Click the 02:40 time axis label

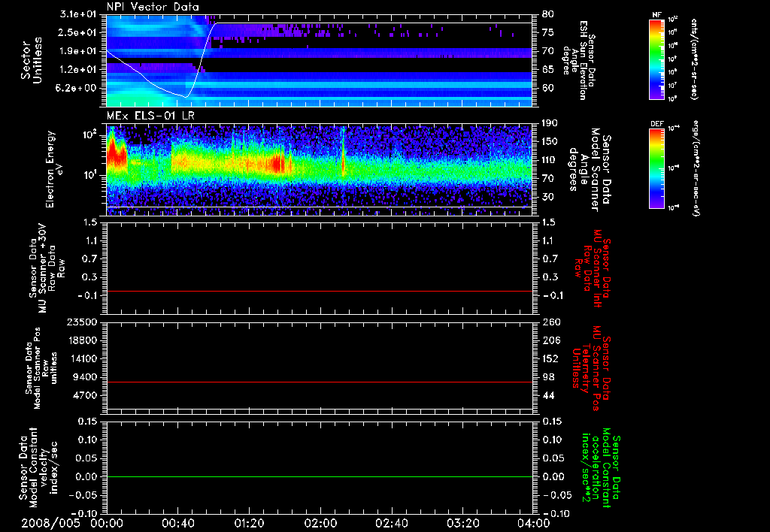click(x=391, y=523)
